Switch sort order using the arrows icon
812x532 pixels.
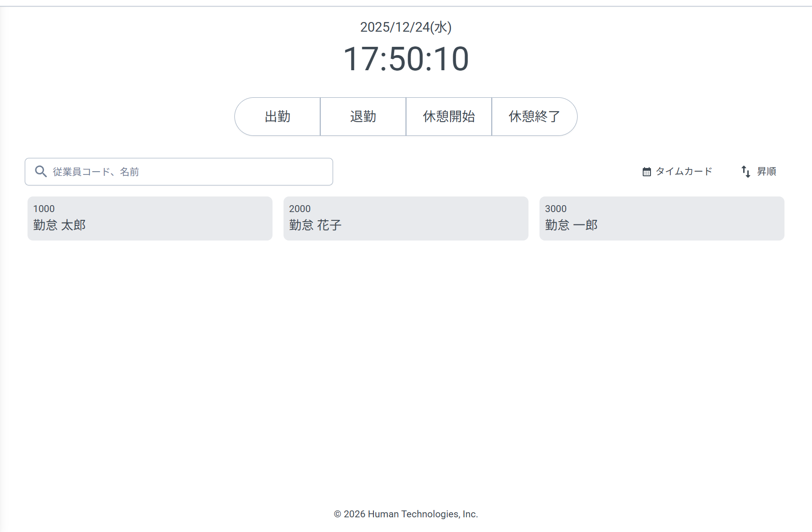click(x=745, y=171)
